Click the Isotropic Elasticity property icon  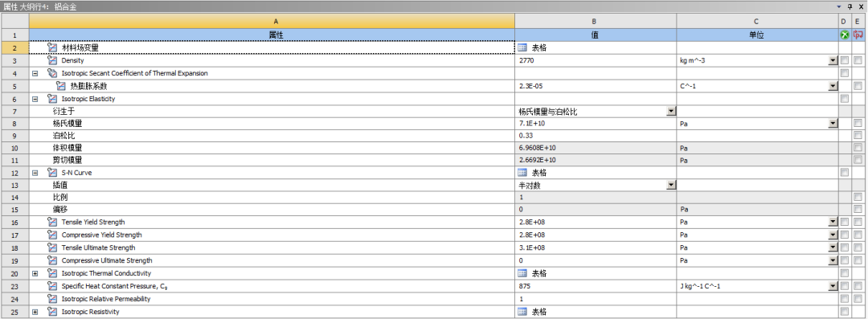52,99
